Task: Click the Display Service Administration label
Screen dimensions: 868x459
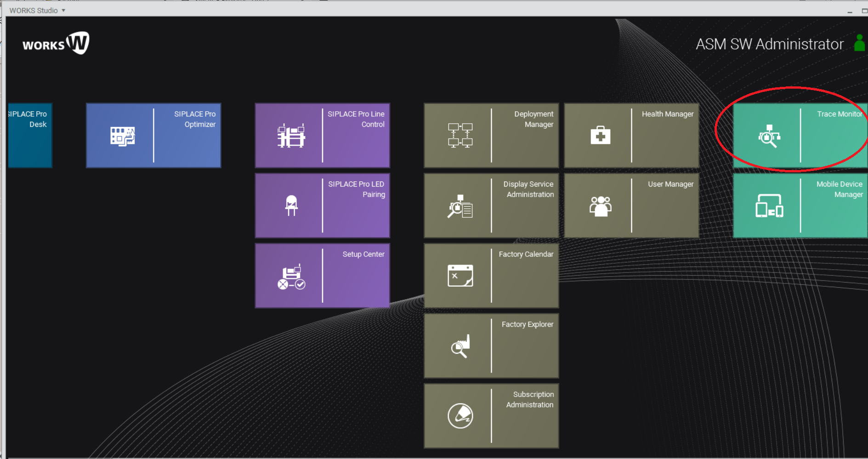Action: click(x=528, y=189)
